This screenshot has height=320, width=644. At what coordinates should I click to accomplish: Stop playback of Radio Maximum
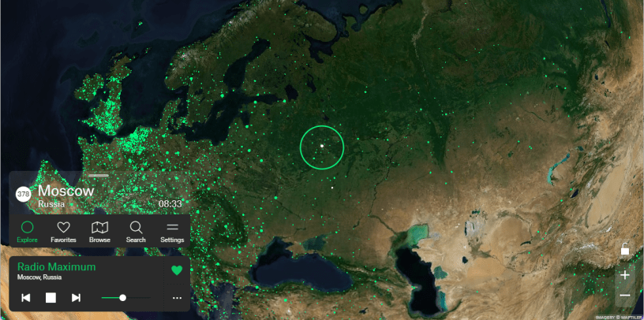[51, 297]
